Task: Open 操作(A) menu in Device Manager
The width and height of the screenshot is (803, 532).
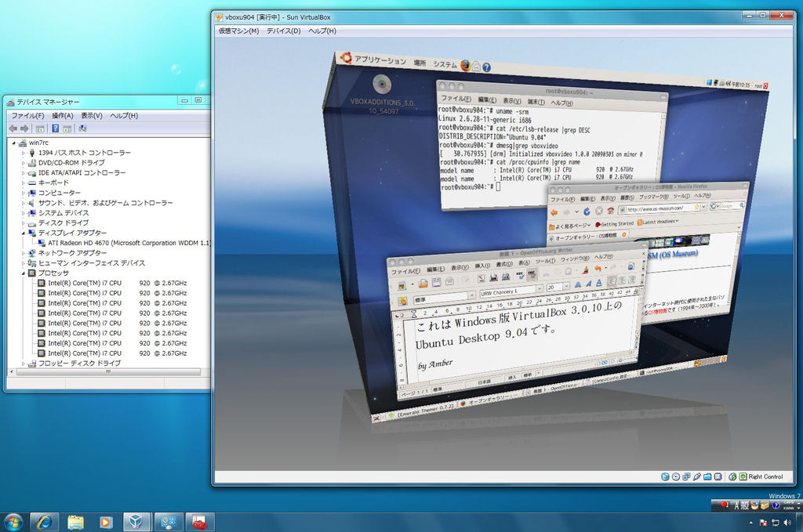Action: [63, 116]
